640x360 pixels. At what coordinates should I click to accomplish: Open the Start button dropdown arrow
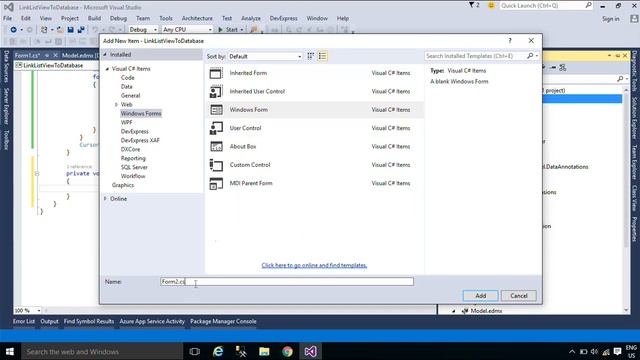tap(242, 30)
